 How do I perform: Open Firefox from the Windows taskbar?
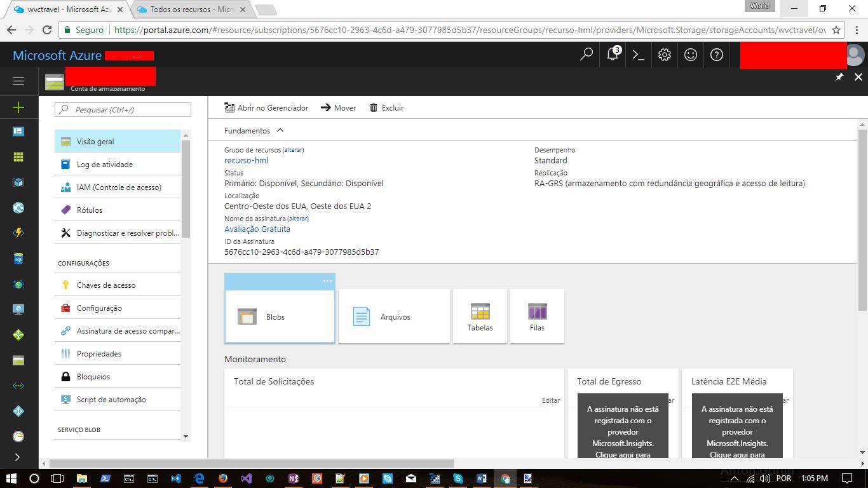tap(223, 478)
